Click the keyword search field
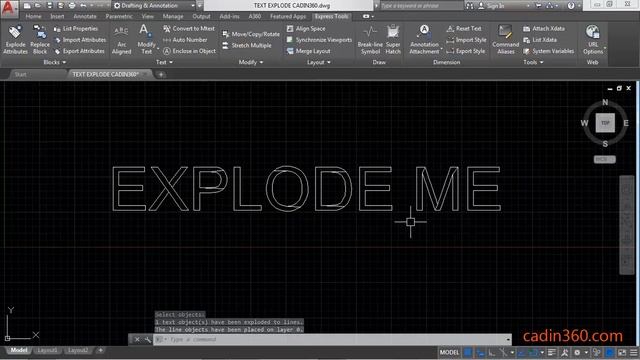Image resolution: width=640 pixels, height=360 pixels. [x=421, y=6]
